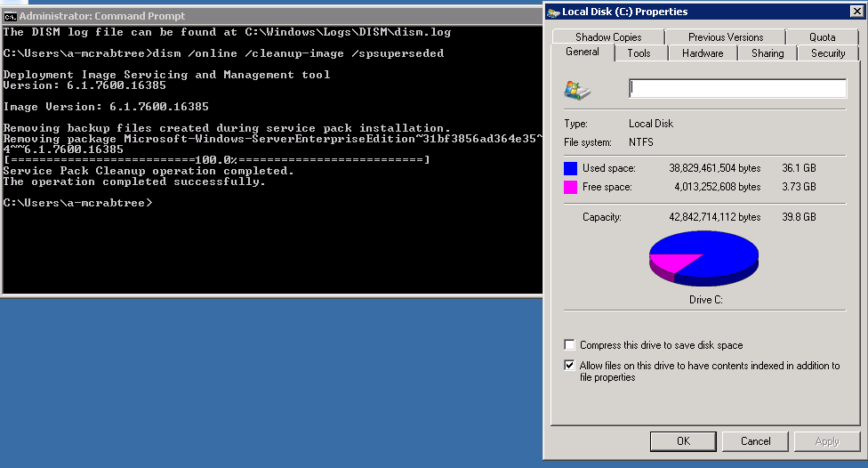868x468 pixels.
Task: Click the Local Disk Properties title icon
Action: 553,12
